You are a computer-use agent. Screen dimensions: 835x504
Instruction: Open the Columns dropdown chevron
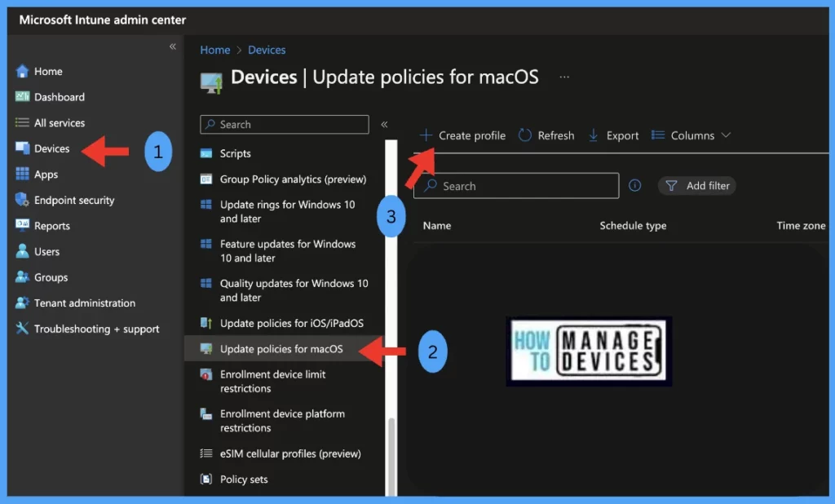[726, 135]
